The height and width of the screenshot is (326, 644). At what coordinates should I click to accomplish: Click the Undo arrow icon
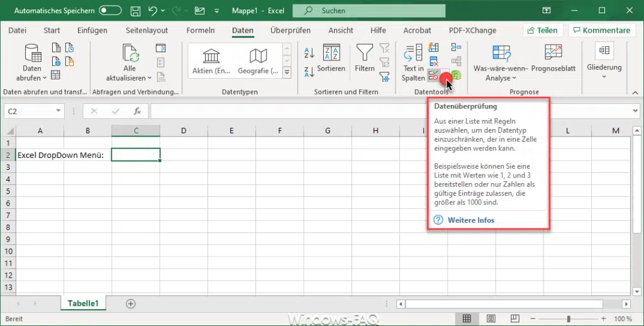point(152,11)
